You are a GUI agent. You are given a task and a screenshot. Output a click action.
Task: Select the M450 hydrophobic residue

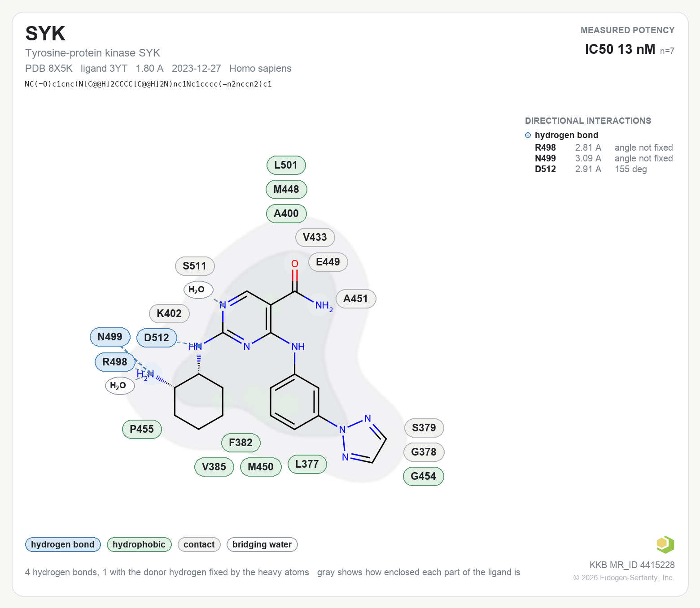click(x=261, y=467)
